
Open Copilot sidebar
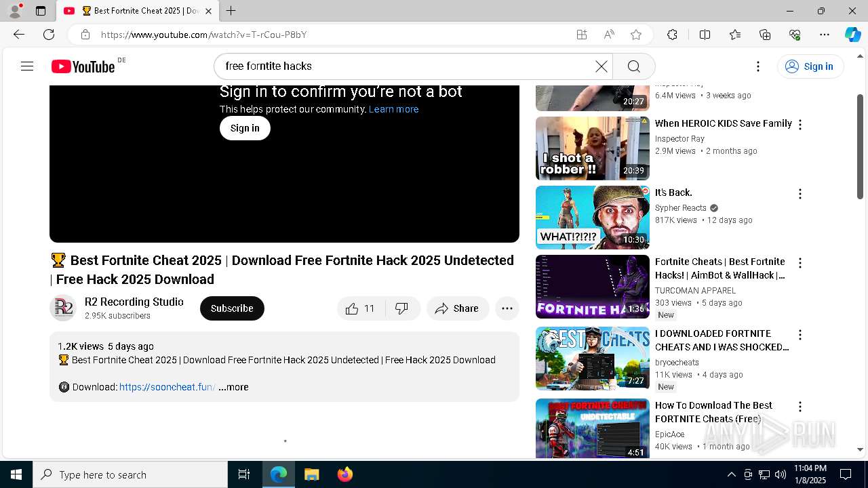[x=852, y=35]
